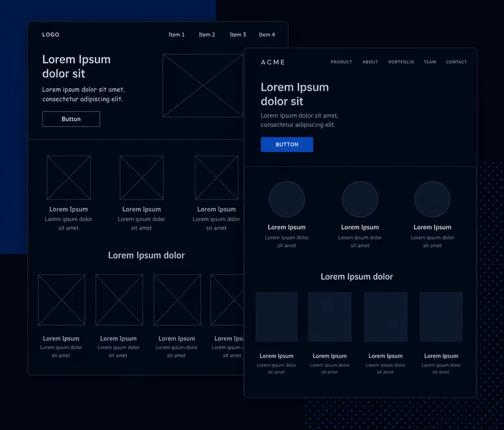Viewport: 504px width, 430px height.
Task: Select the large hero image placeholder in the wireframe
Action: [203, 85]
